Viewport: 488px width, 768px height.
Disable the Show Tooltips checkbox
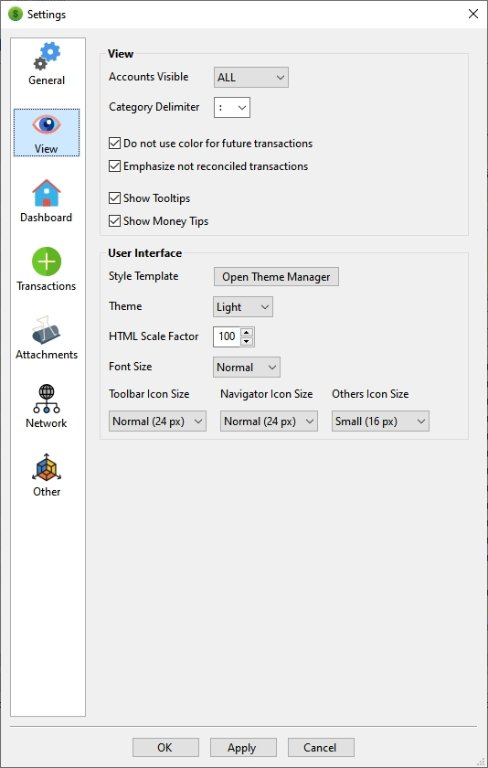[115, 198]
